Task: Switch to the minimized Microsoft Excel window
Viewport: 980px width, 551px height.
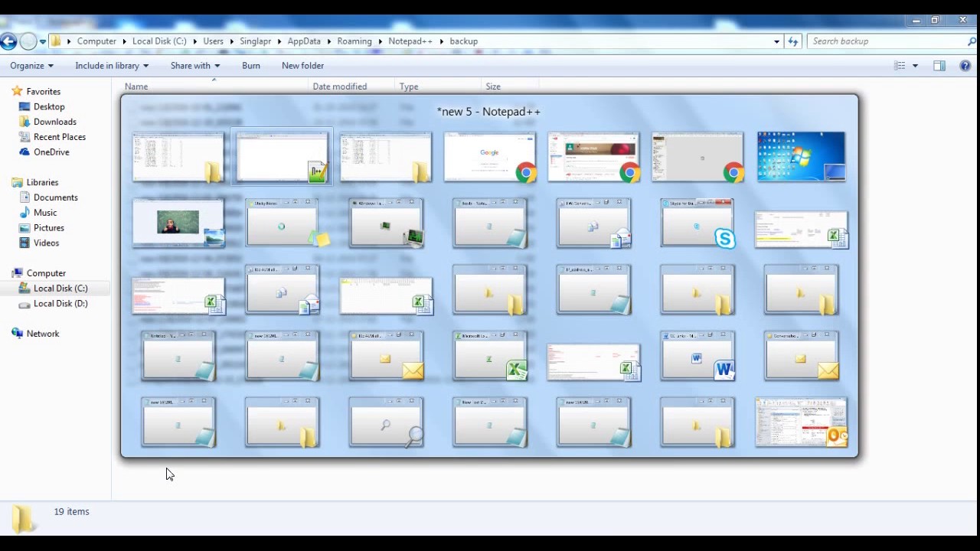Action: 490,355
